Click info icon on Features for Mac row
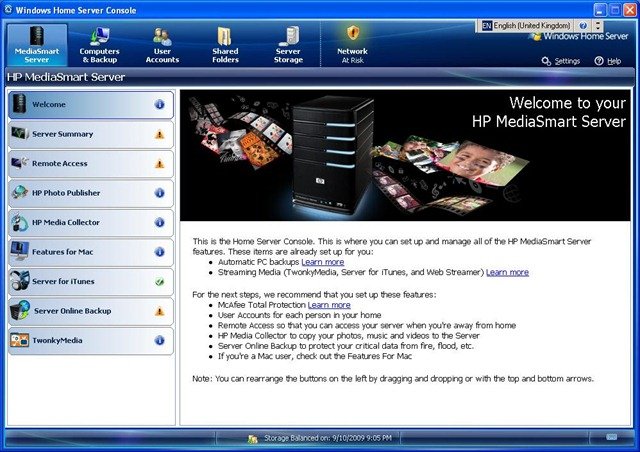The width and height of the screenshot is (640, 452). pos(160,252)
